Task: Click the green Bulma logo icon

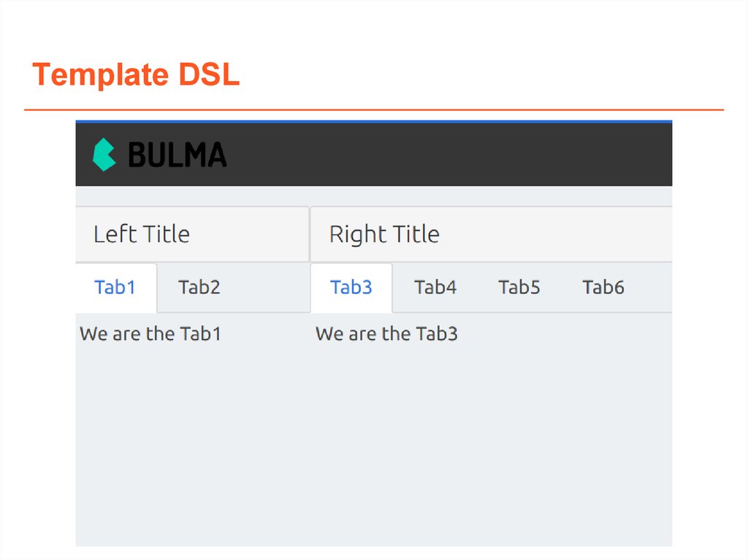Action: tap(104, 154)
